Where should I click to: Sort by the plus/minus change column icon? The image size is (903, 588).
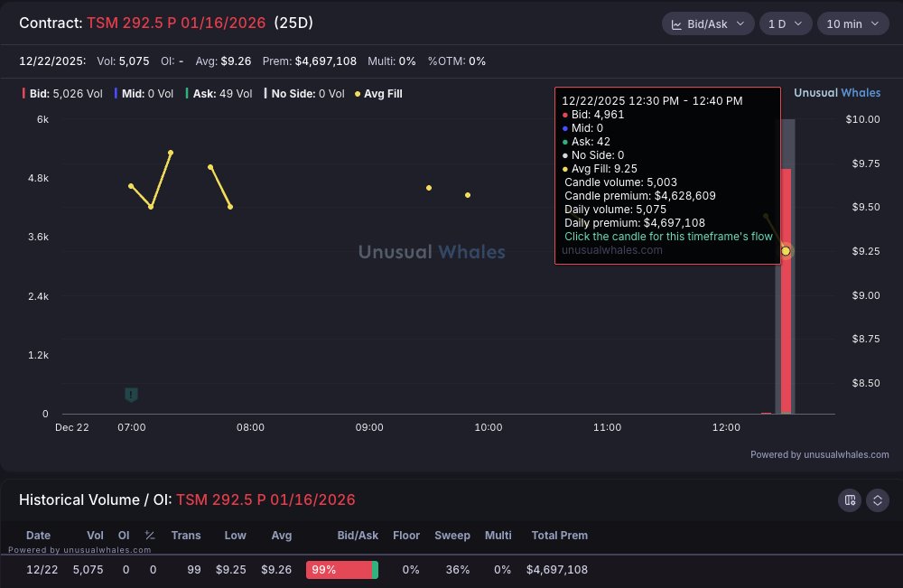[150, 535]
